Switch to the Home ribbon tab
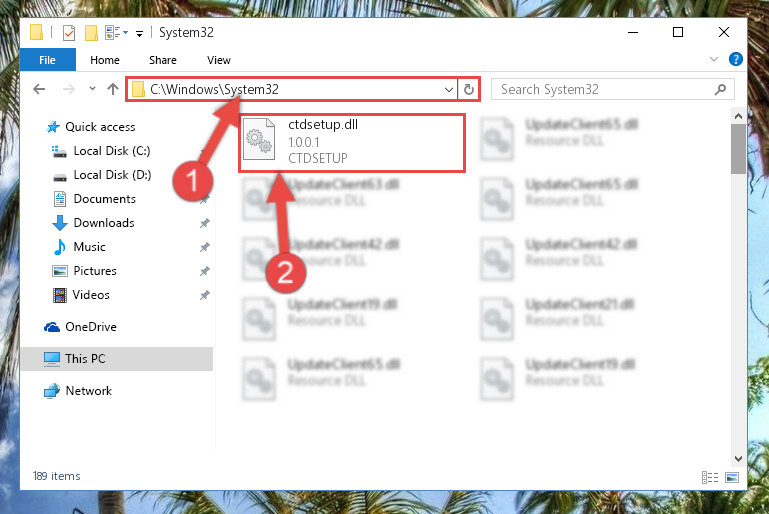 pyautogui.click(x=104, y=60)
